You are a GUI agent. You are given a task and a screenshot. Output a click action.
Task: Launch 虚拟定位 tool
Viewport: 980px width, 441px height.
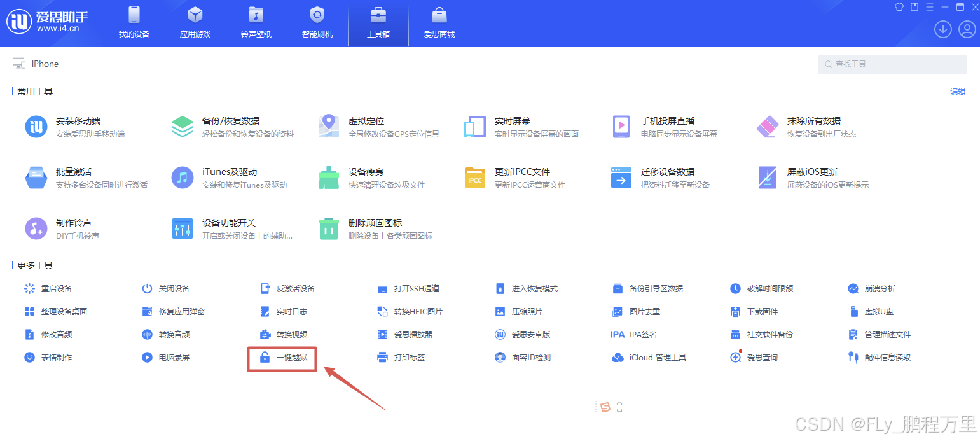click(x=378, y=127)
